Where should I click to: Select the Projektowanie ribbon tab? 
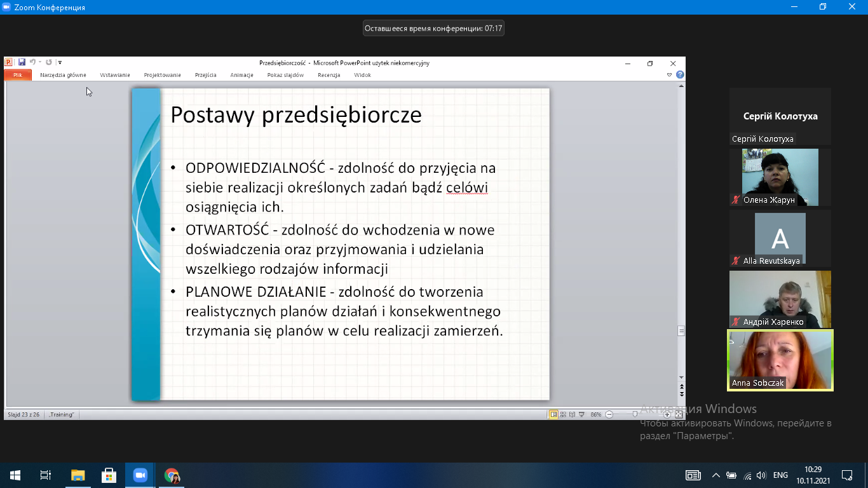pos(163,75)
